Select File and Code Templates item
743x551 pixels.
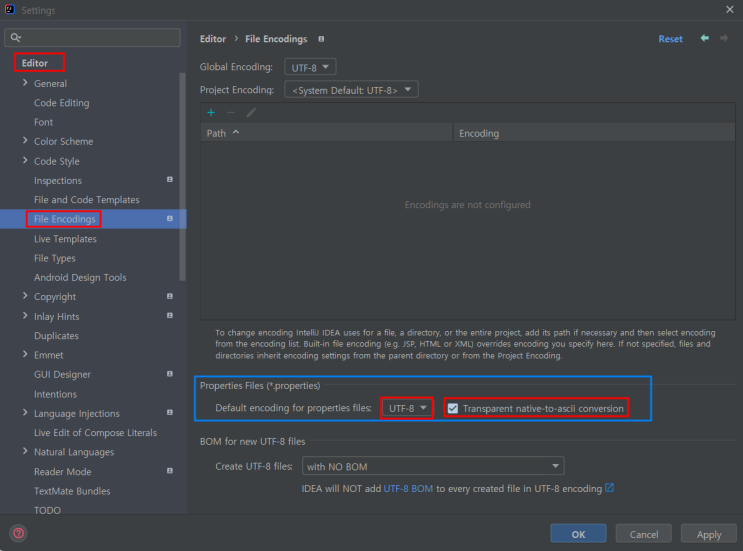coord(87,200)
